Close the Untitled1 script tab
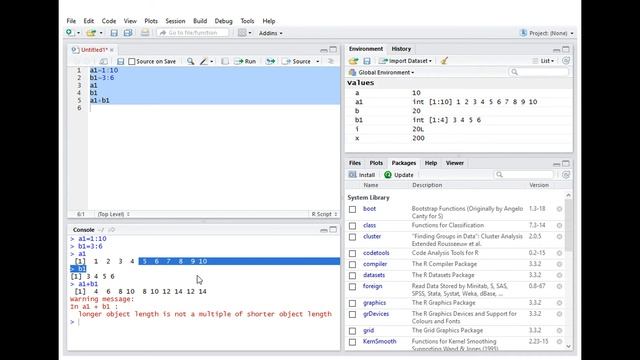The height and width of the screenshot is (360, 640). [111, 50]
